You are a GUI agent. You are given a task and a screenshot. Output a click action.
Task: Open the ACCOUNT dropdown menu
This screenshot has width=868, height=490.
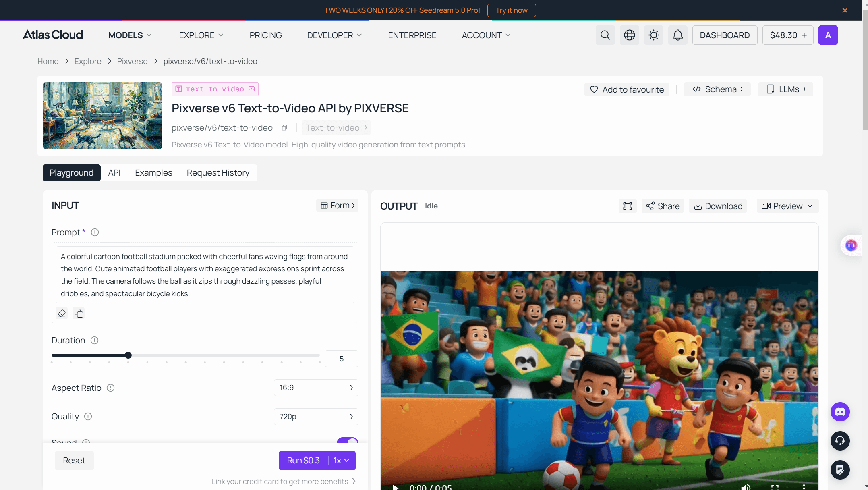click(x=486, y=35)
